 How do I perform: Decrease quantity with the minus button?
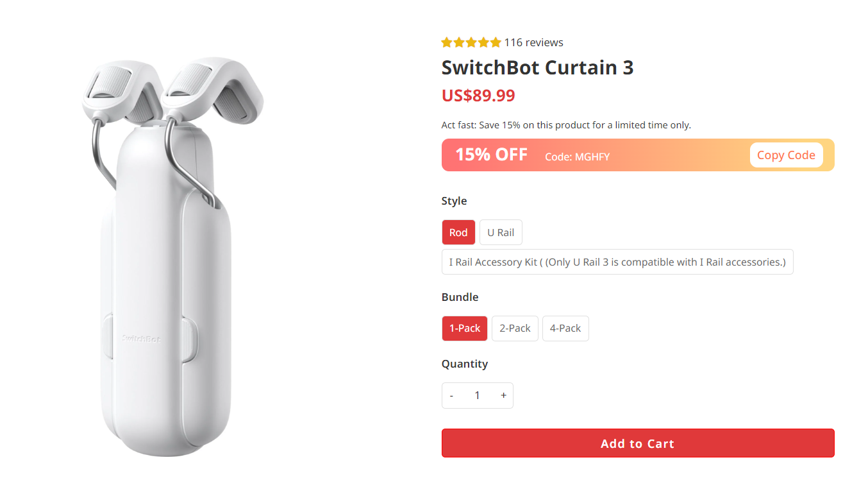(x=451, y=396)
